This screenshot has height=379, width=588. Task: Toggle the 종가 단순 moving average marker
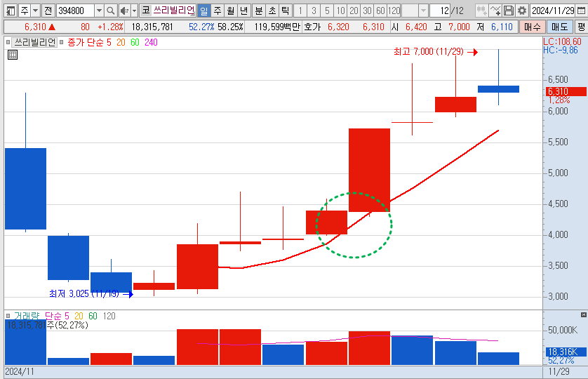point(62,42)
